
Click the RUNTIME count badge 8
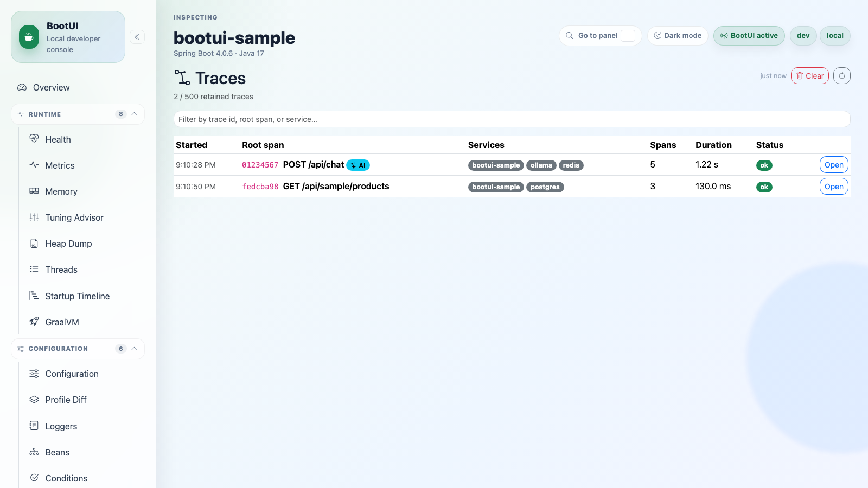pos(120,114)
